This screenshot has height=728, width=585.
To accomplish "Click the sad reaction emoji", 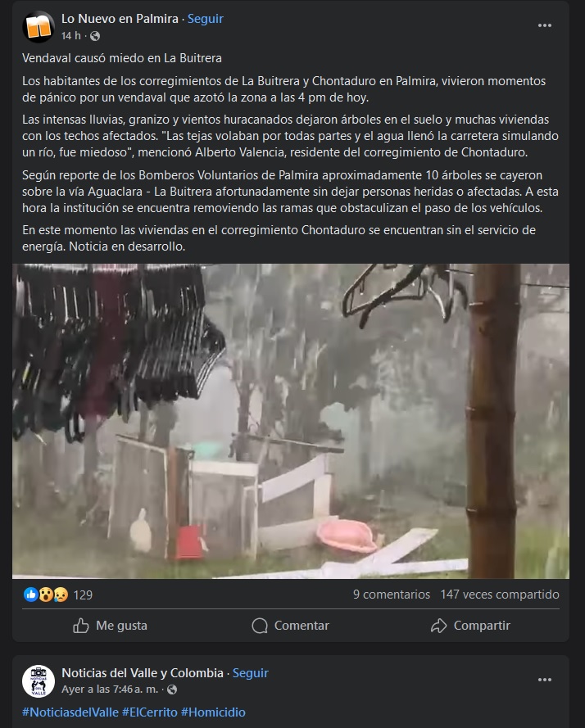I will tap(61, 595).
